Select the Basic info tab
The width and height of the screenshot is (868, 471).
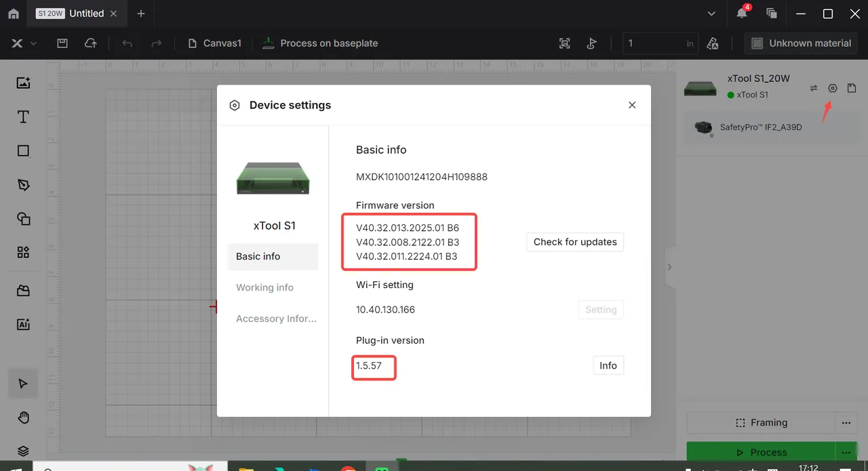pos(273,256)
